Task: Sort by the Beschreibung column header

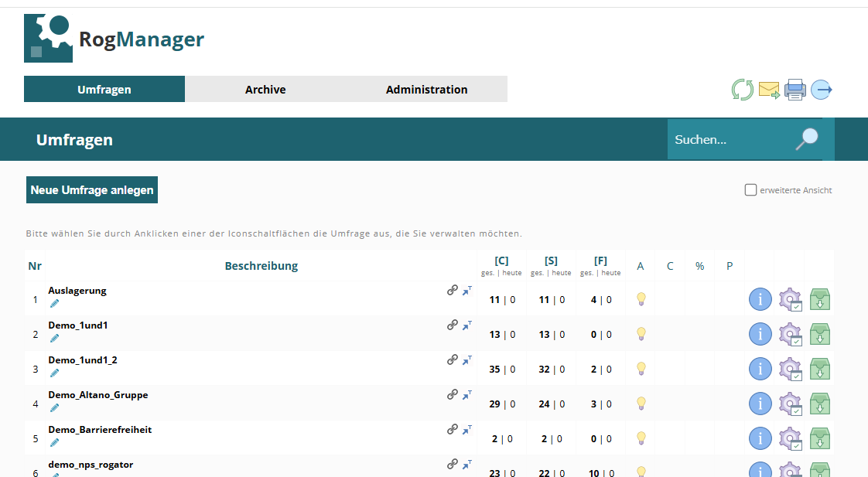Action: coord(261,266)
